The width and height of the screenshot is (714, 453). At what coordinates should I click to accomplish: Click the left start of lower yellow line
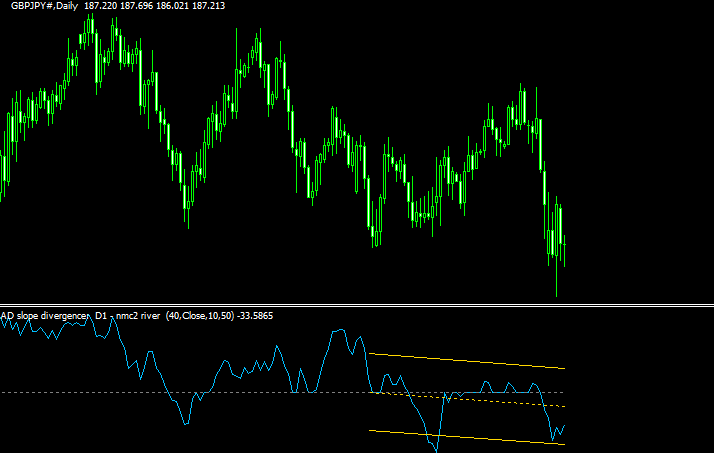[x=371, y=431]
